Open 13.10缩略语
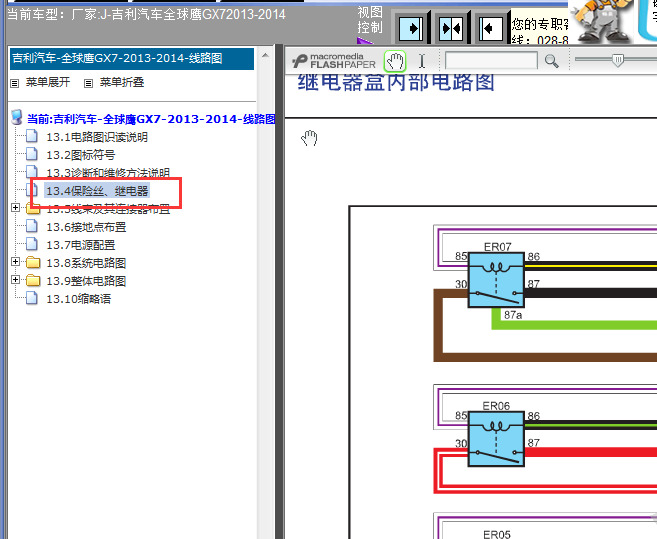Viewport: 657px width, 539px height. coord(78,299)
